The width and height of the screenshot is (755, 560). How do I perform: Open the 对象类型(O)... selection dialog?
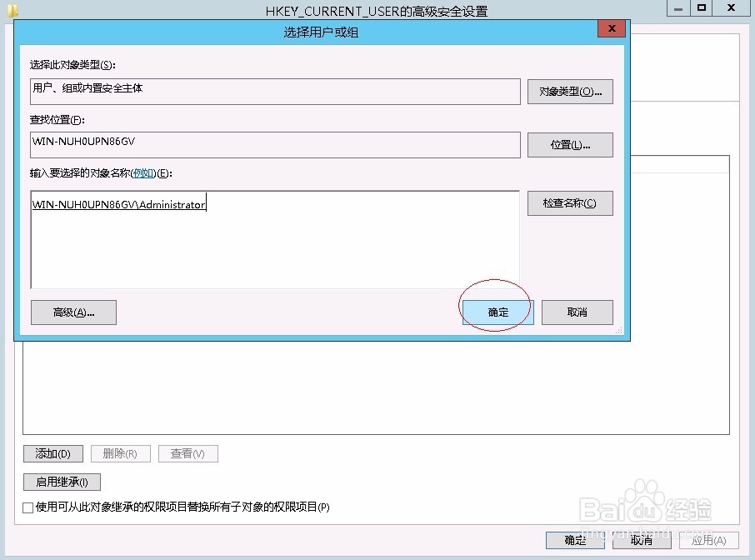[x=570, y=92]
